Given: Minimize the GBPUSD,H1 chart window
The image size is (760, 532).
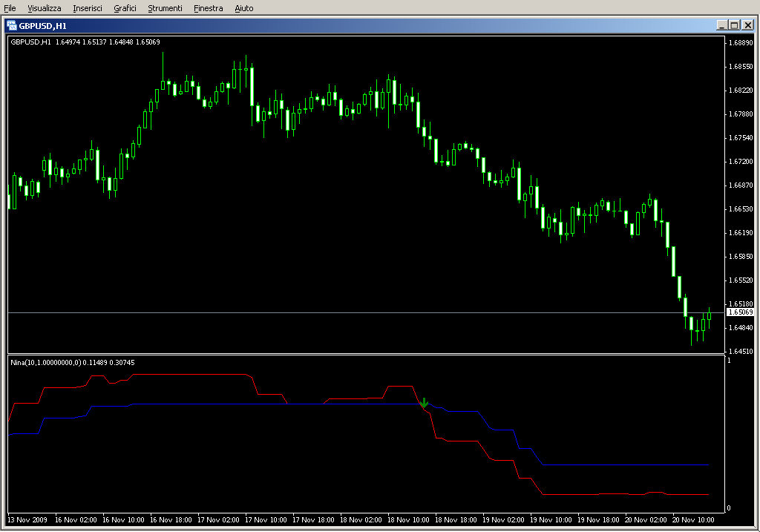Looking at the screenshot, I should click(x=722, y=24).
